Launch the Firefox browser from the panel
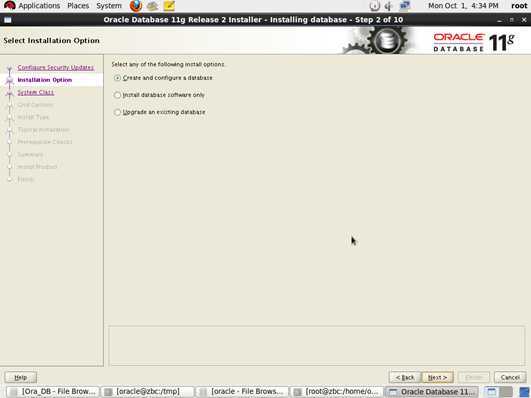The image size is (531, 398). pos(136,6)
